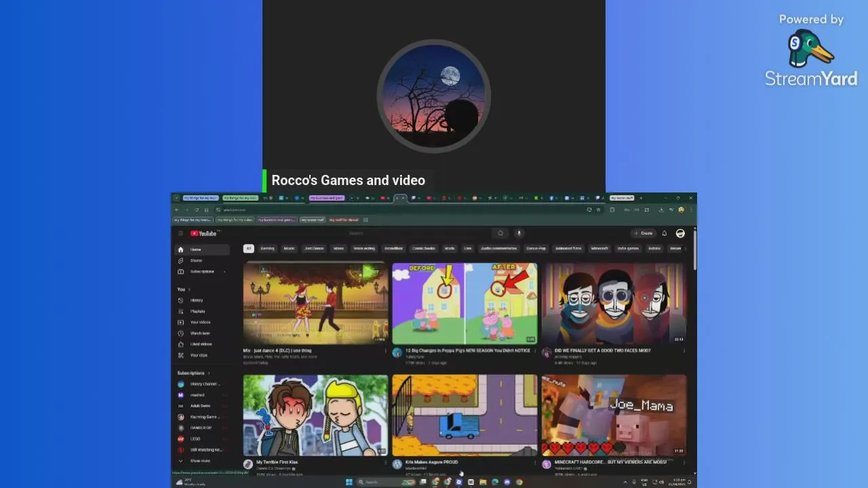Click the browser reload button
Viewport: 868px width, 488px height.
pos(197,209)
